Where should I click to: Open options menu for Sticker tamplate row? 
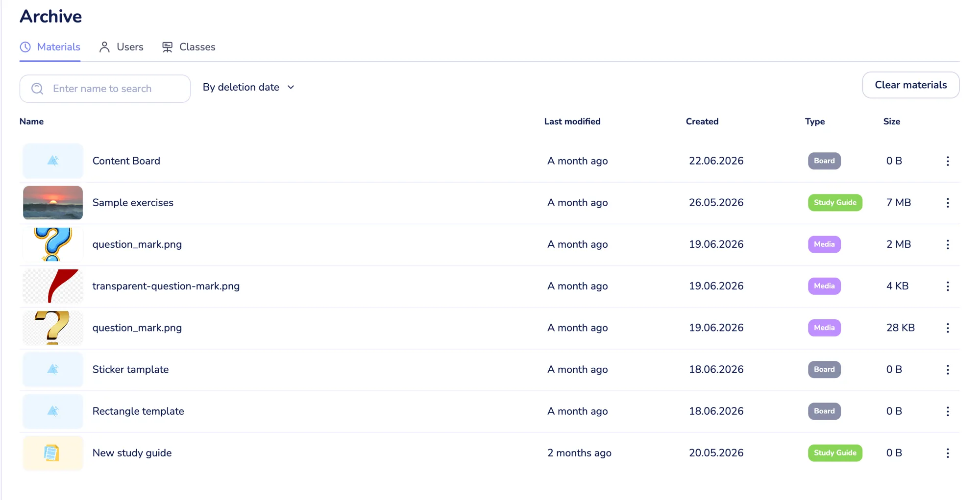pos(948,370)
